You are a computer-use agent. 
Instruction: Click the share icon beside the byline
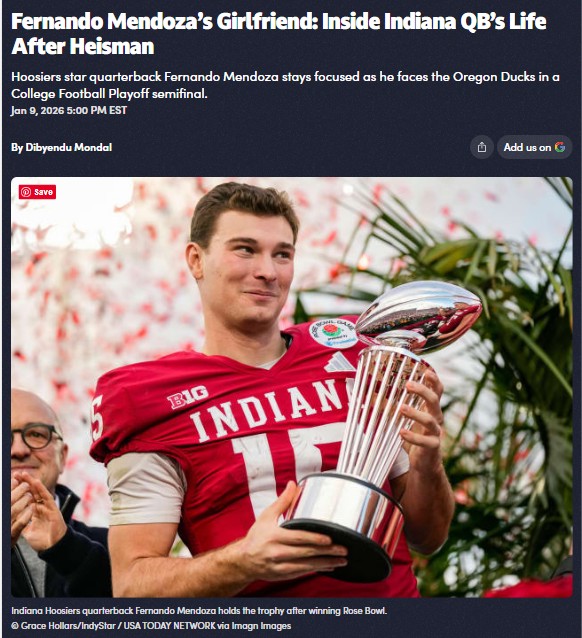(481, 147)
